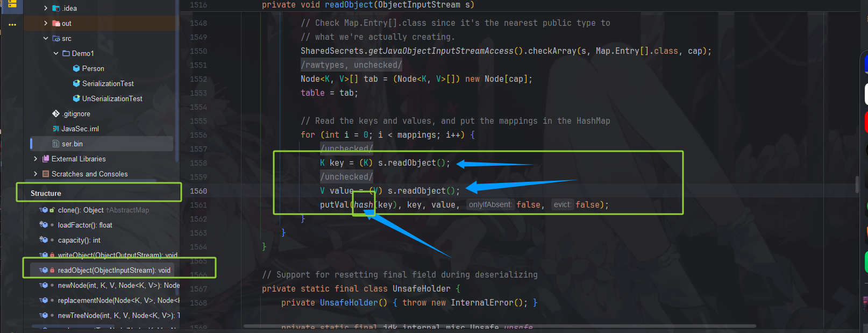The width and height of the screenshot is (868, 333).
Task: Open the Structure tool window icon in sidebar
Action: point(12,4)
